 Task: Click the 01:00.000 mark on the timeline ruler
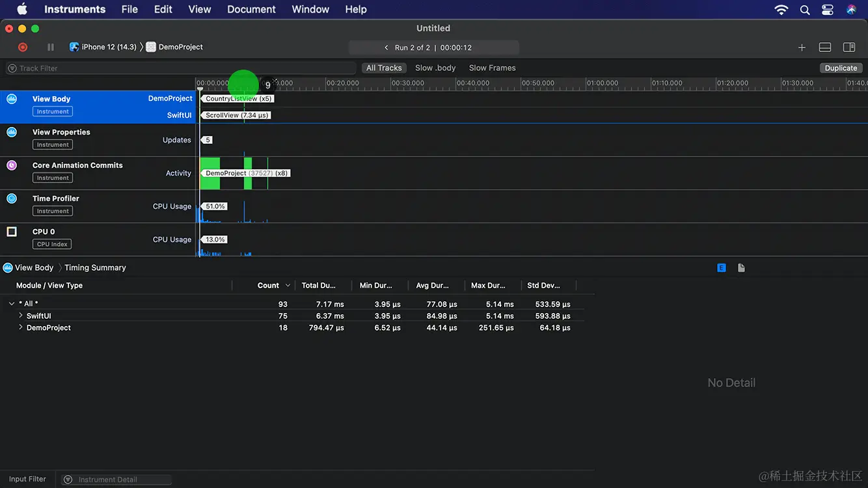(603, 83)
